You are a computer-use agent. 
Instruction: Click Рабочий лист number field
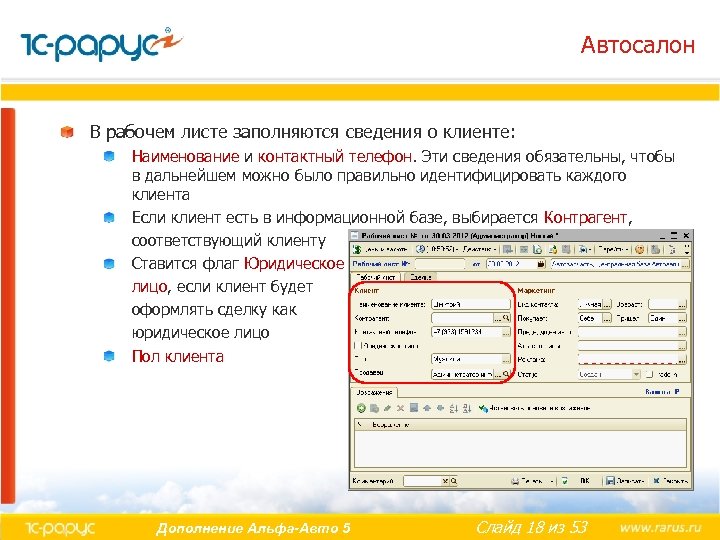(x=440, y=264)
